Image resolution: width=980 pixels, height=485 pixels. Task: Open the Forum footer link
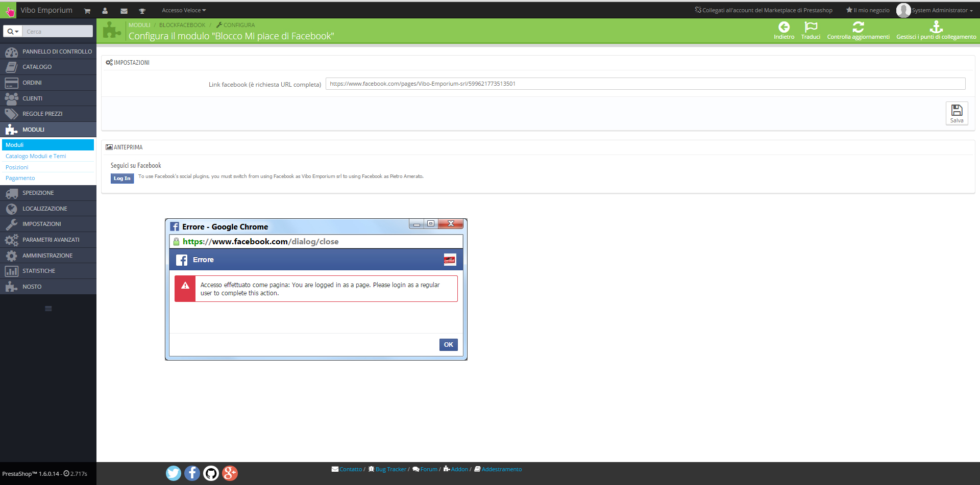click(429, 469)
